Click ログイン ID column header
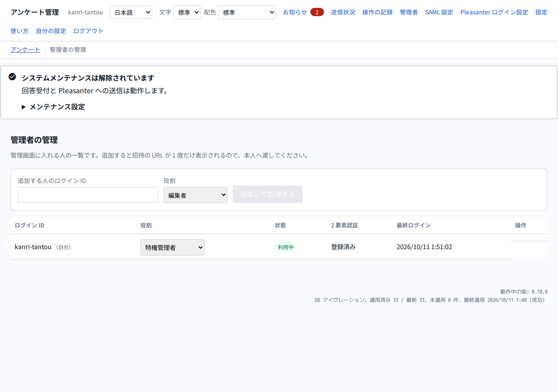Image resolution: width=558 pixels, height=392 pixels. 29,225
